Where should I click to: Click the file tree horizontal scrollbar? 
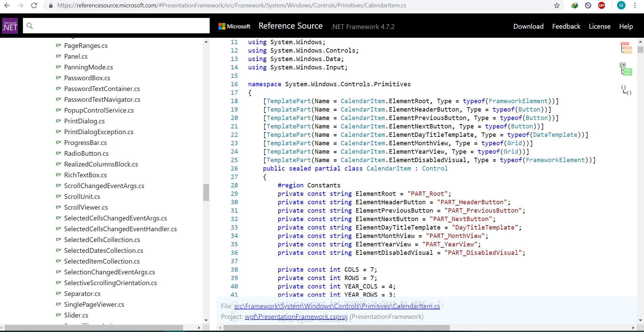point(94,328)
